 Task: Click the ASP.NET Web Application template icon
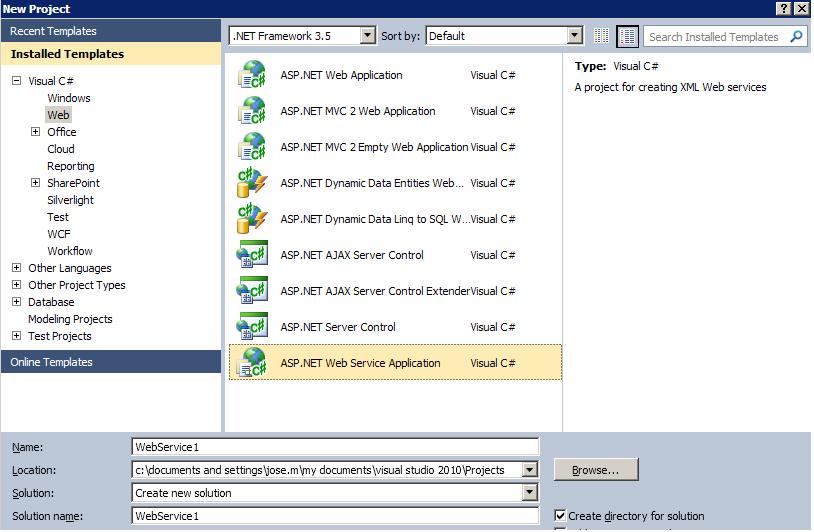coord(252,75)
